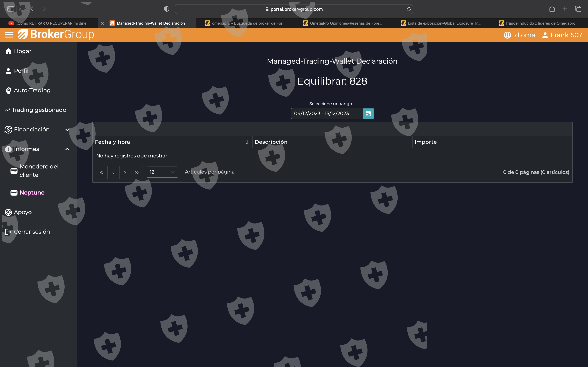Go to the first page arrow
This screenshot has height=367, width=588.
coord(101,172)
